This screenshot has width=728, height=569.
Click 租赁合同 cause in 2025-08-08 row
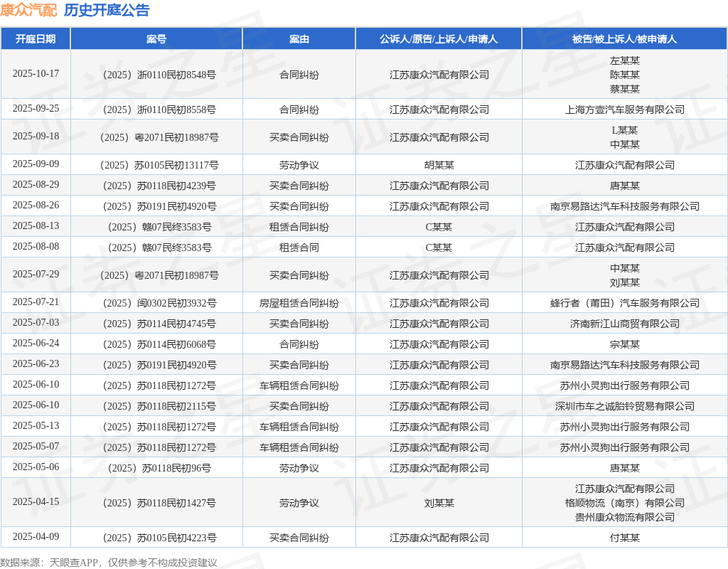click(299, 248)
